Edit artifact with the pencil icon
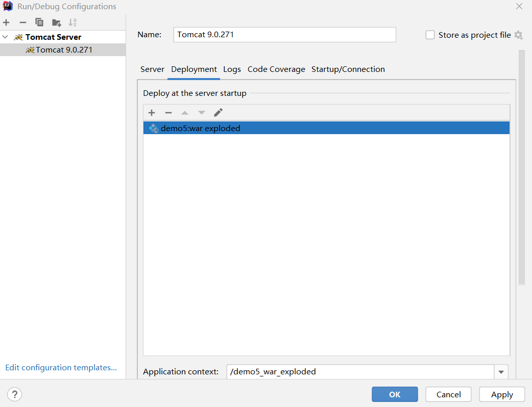Viewport: 532px width, 407px height. [218, 113]
